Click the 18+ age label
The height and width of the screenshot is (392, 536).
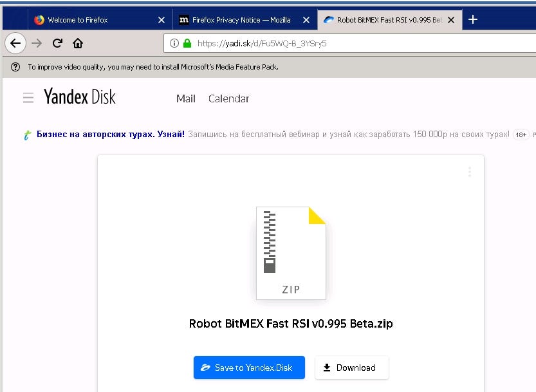pyautogui.click(x=521, y=135)
